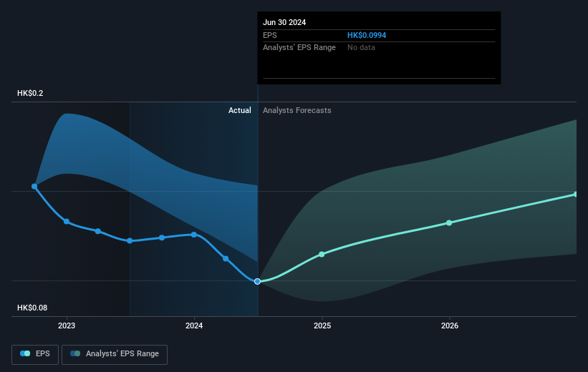This screenshot has width=588, height=372.
Task: Click the mid-2023 EPS data point
Action: point(130,240)
